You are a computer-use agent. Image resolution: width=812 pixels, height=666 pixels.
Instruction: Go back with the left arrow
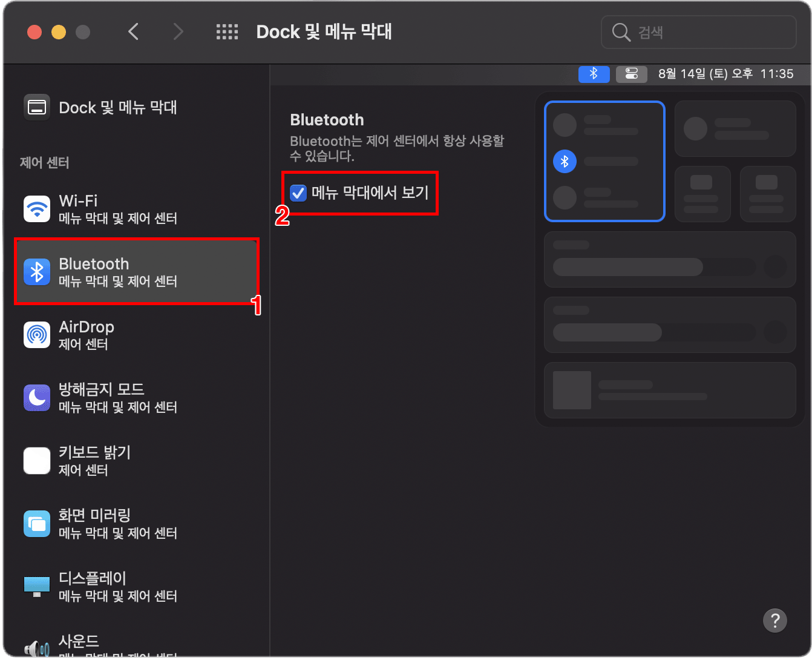point(134,31)
